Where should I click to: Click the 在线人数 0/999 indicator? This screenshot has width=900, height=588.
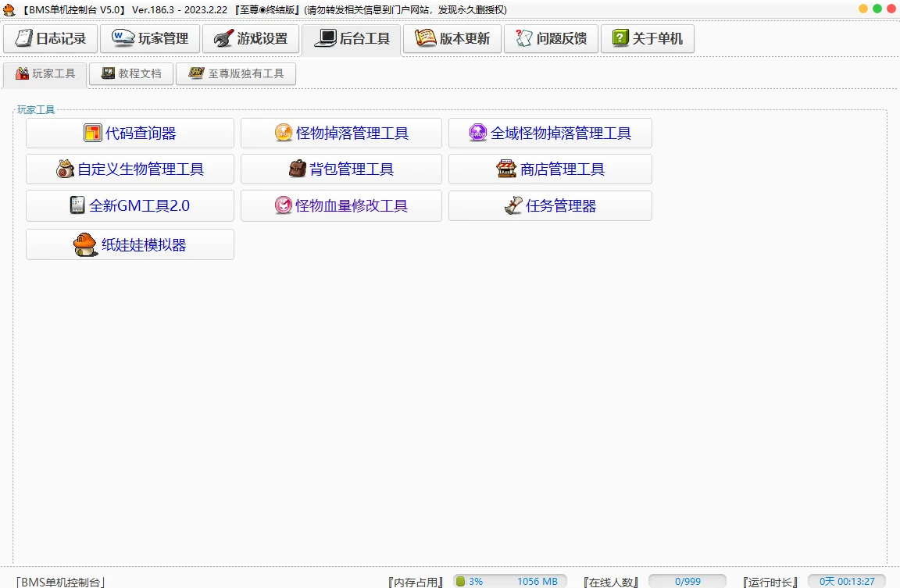[x=687, y=582]
